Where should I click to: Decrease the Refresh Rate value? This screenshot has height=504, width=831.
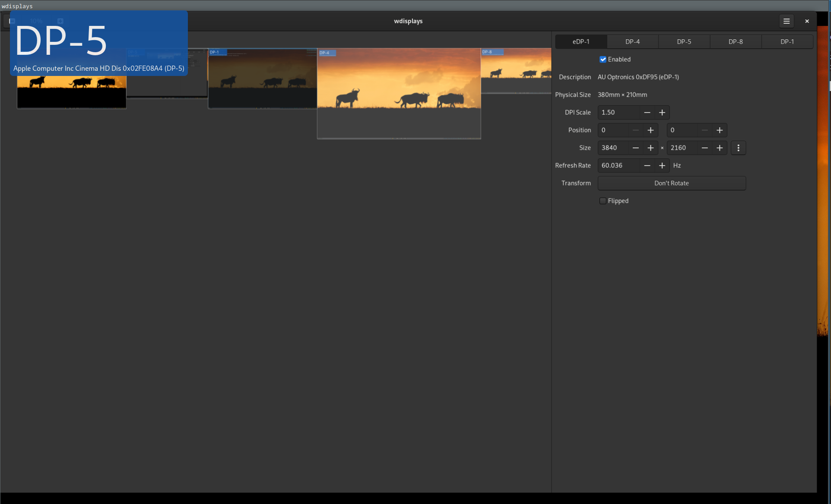pyautogui.click(x=647, y=166)
